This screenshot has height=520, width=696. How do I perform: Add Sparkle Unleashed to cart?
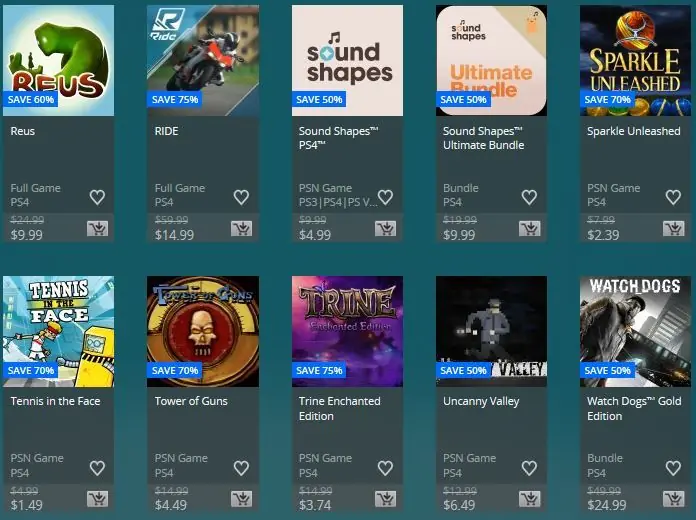[x=673, y=228]
